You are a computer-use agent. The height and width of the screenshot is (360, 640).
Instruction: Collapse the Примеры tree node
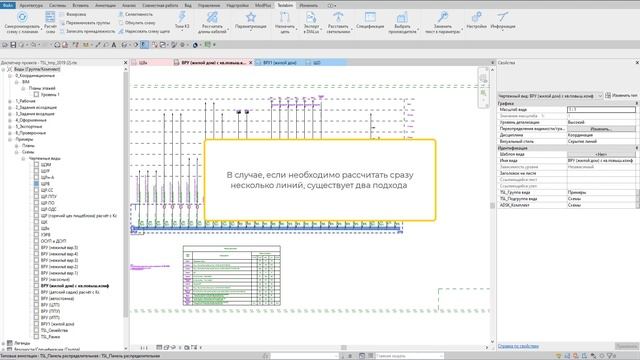point(10,139)
